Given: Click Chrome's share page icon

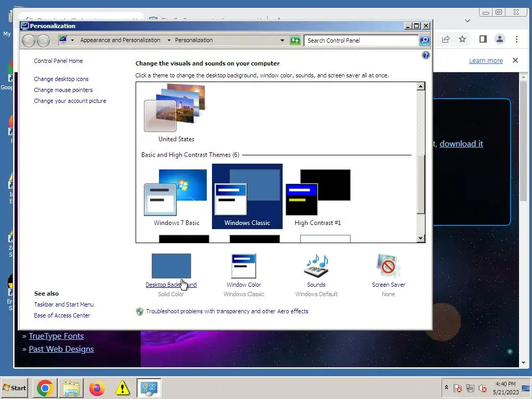Looking at the screenshot, I should click(x=445, y=39).
